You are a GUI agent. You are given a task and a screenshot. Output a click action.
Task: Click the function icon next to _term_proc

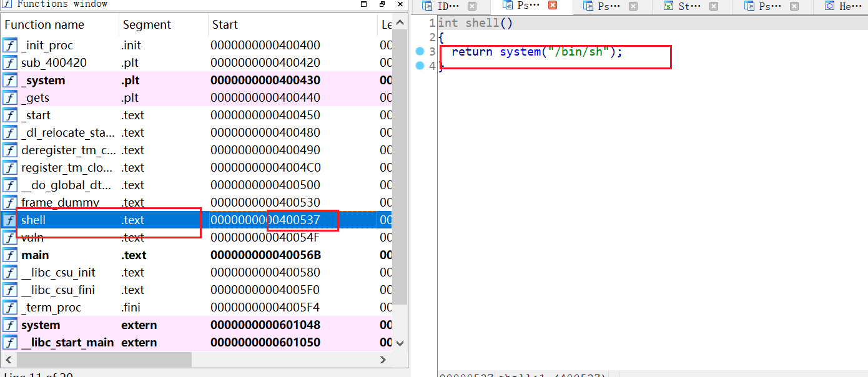[10, 308]
